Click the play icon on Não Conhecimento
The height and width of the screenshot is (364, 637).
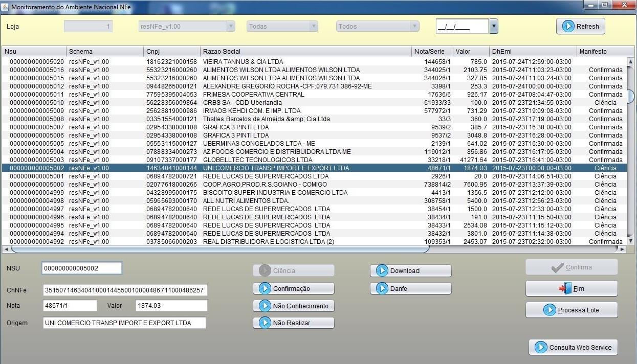click(x=265, y=306)
